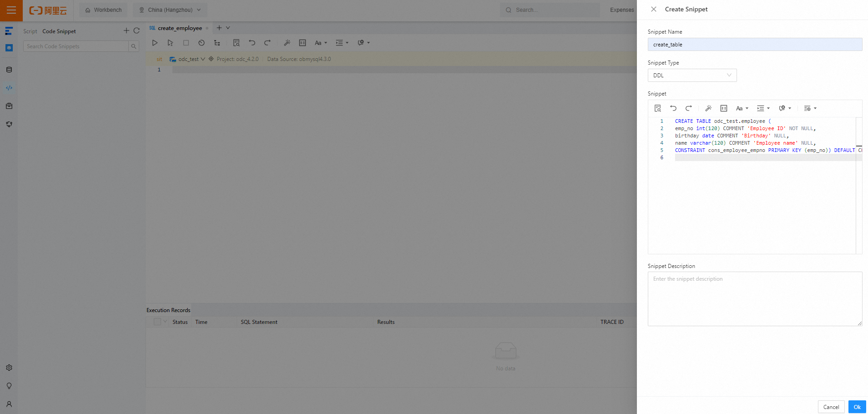Undo in the main SQL editor toolbar
The width and height of the screenshot is (868, 414).
(252, 43)
